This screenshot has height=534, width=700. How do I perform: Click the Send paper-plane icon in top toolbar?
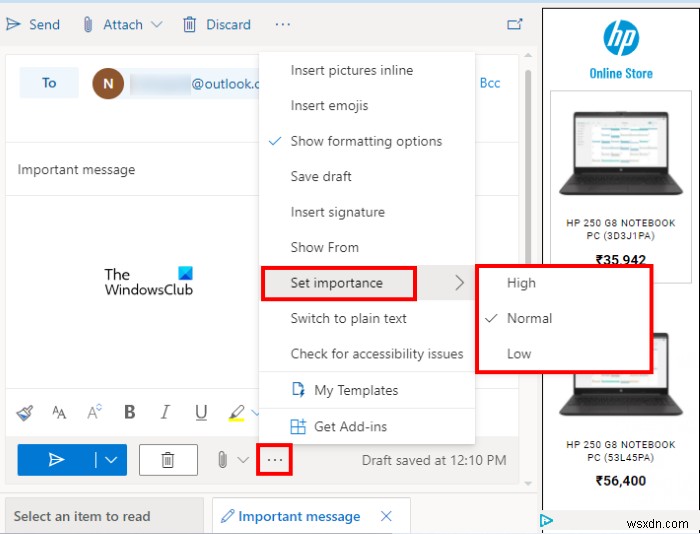[13, 24]
